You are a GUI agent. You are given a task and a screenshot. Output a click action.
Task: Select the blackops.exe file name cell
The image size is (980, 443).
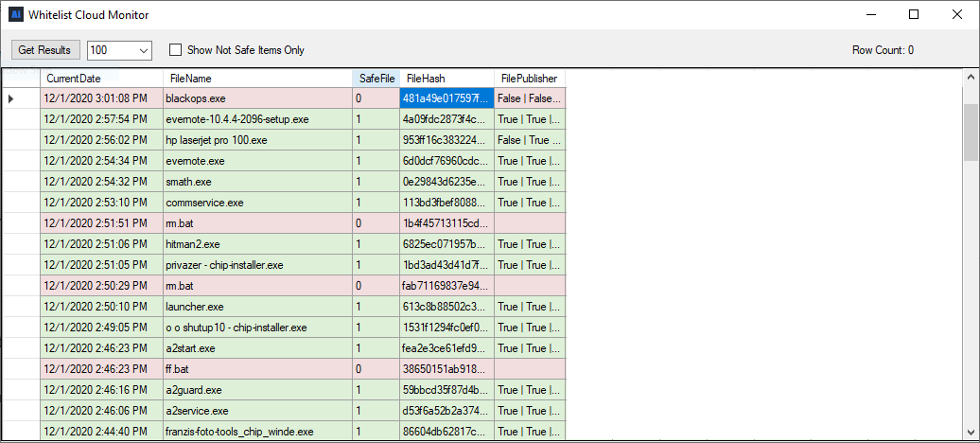tap(257, 98)
